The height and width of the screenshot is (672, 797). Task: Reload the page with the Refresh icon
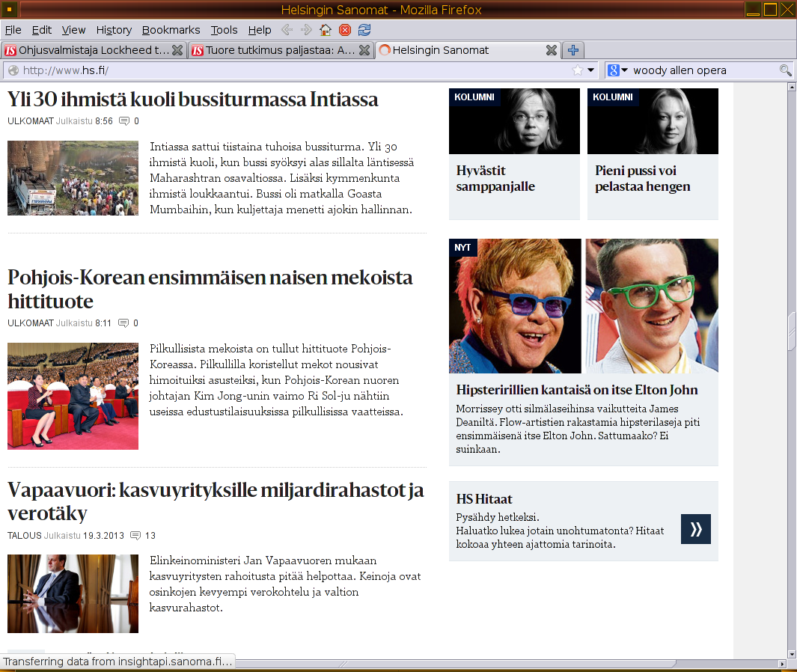(x=364, y=30)
